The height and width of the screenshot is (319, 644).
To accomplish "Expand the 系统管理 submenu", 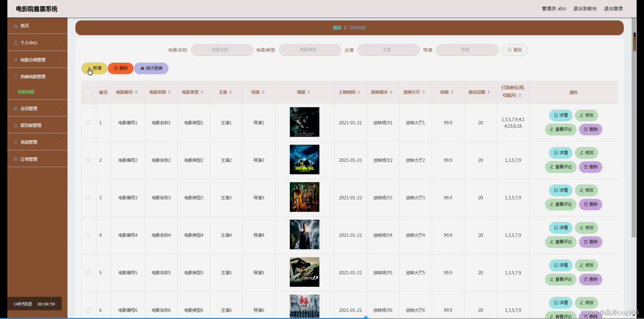I will tap(60, 142).
